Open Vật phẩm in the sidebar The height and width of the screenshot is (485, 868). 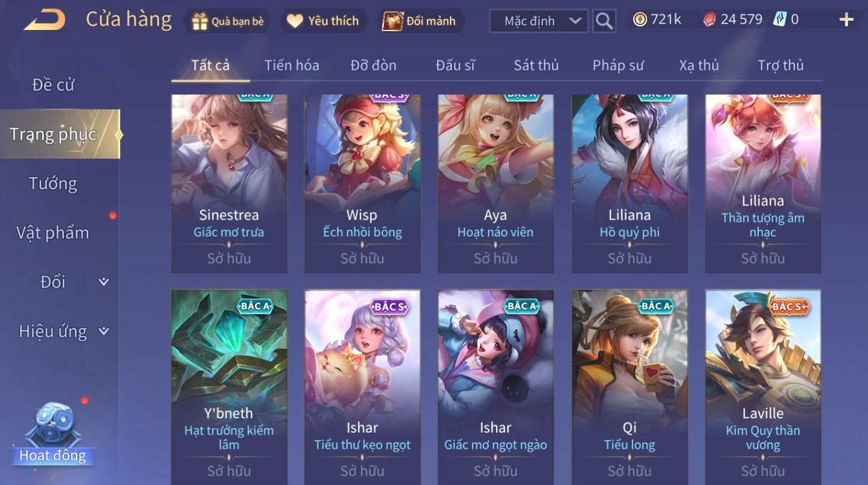53,233
